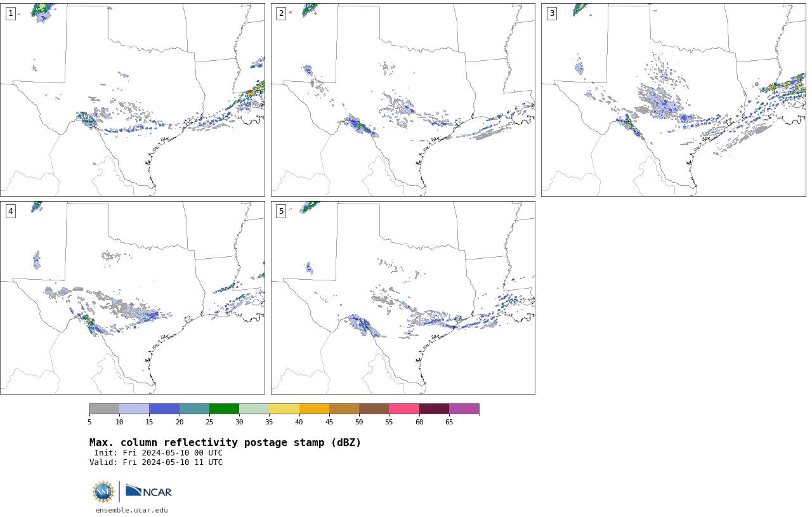The image size is (812, 517).
Task: Open ensemble member 2 reflectivity map
Action: [x=403, y=100]
